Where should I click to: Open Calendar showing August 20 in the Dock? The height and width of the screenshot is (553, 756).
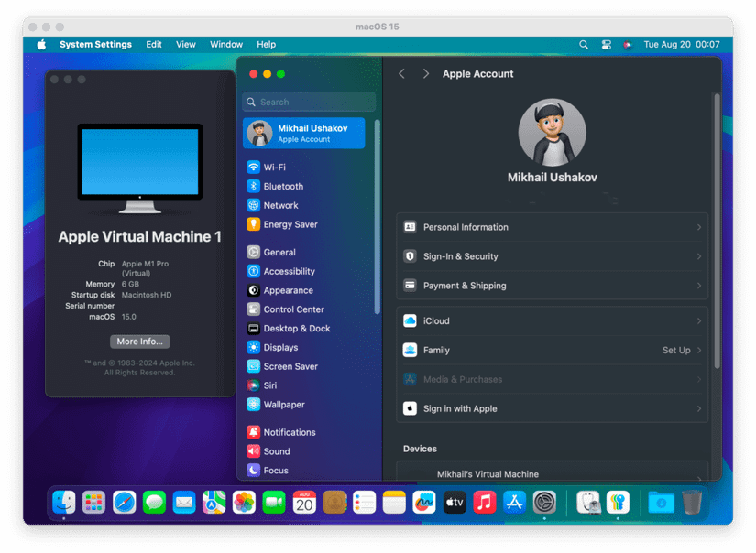click(304, 502)
